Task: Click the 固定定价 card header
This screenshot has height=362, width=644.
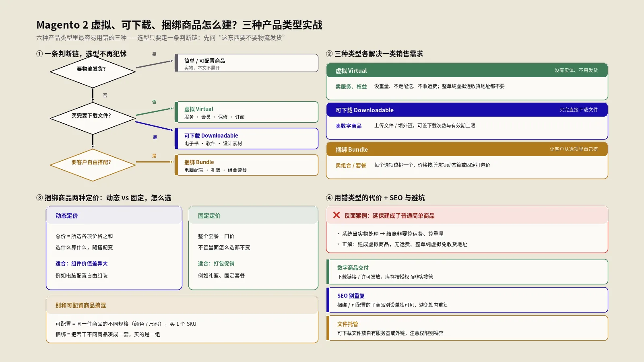Action: tap(253, 216)
